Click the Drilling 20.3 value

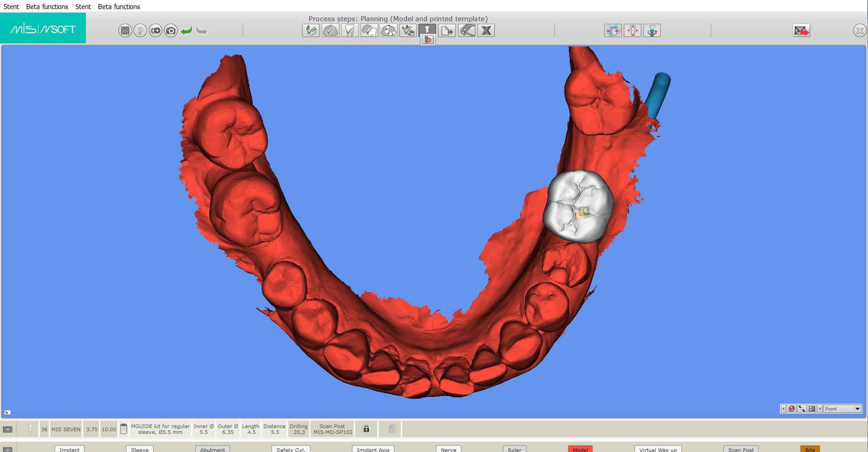click(x=299, y=429)
